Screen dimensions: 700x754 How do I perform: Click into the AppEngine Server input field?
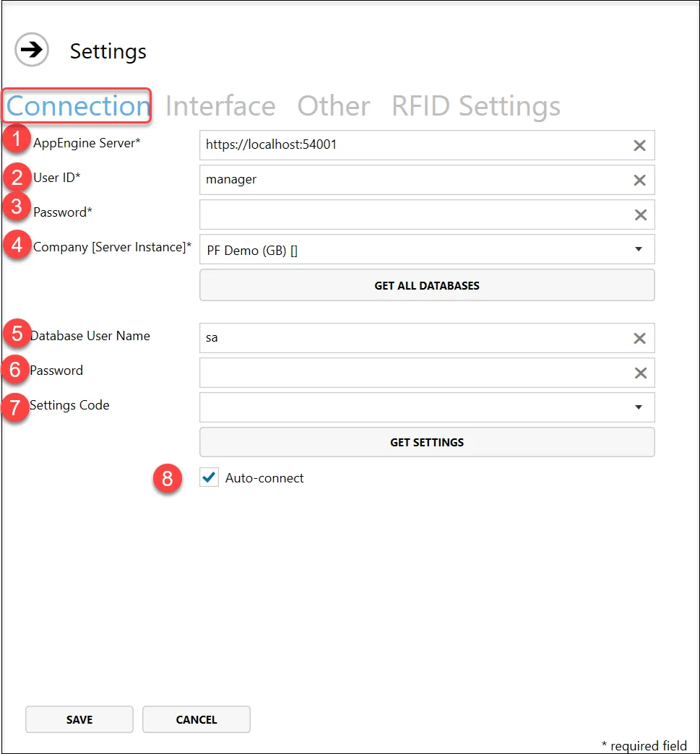[412, 145]
